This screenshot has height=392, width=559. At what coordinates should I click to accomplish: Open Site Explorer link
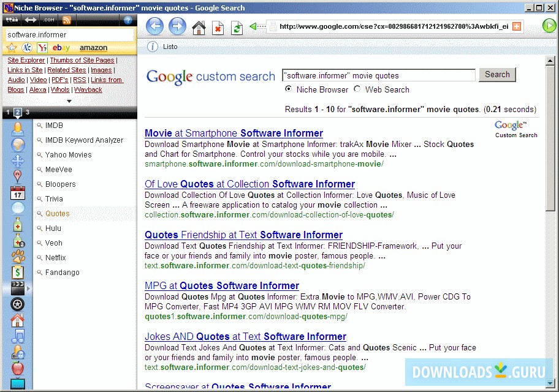click(x=26, y=60)
